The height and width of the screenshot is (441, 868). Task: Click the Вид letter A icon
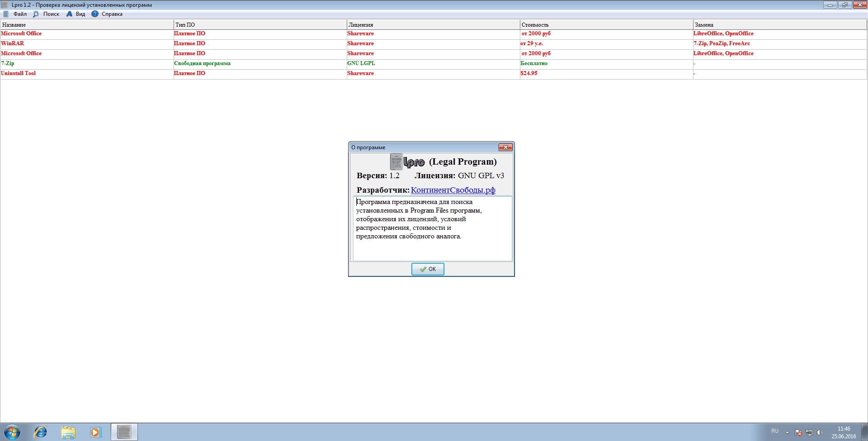[x=69, y=14]
